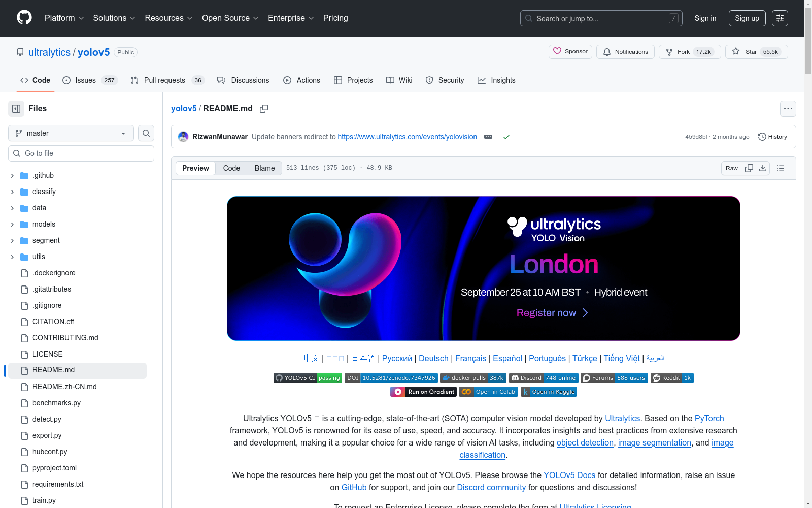Expand commit message ellipsis button

point(488,137)
